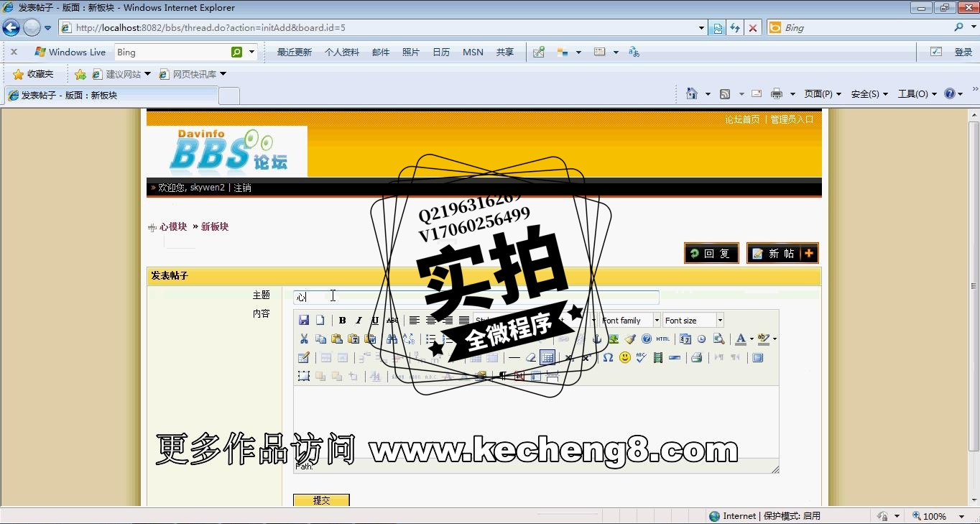Open Find with the binoculars icon
This screenshot has width=980, height=524.
click(x=392, y=339)
